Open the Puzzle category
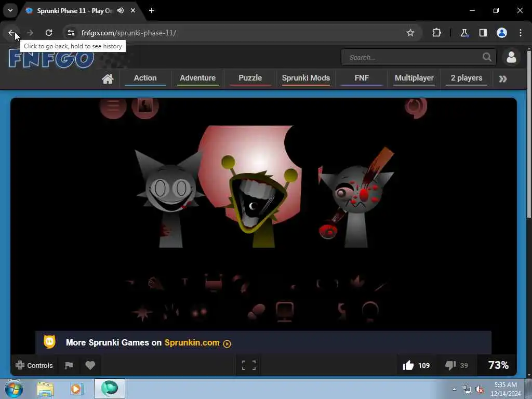This screenshot has width=532, height=399. [250, 78]
